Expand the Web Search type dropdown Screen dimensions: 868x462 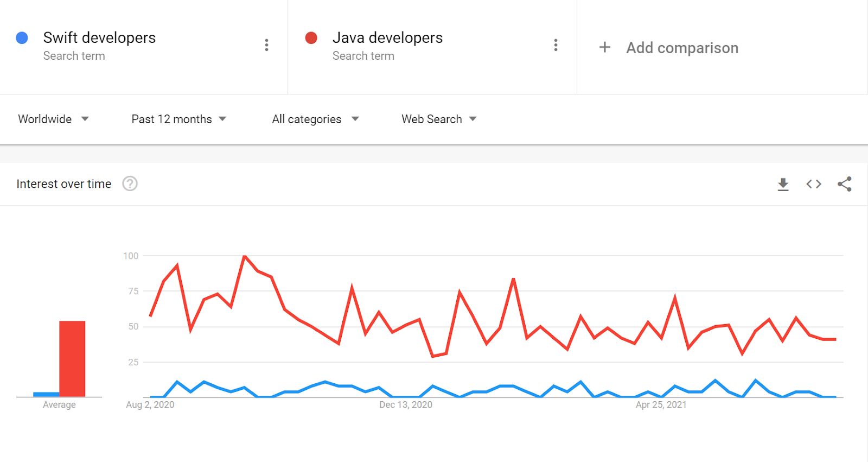click(x=439, y=119)
